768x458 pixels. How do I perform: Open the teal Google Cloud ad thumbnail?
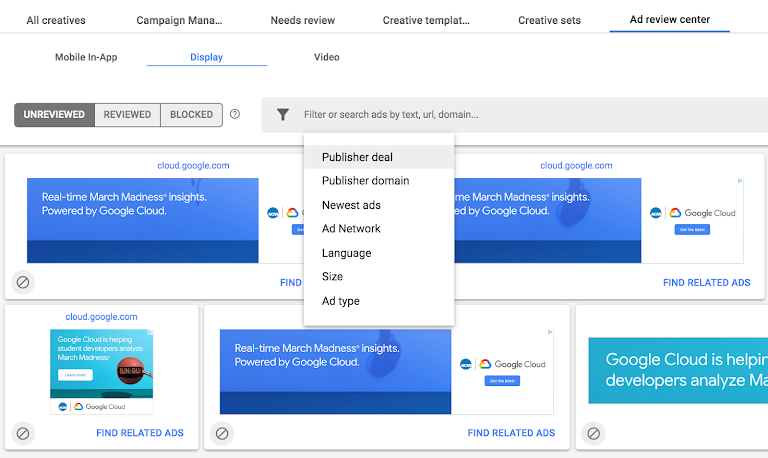[678, 370]
